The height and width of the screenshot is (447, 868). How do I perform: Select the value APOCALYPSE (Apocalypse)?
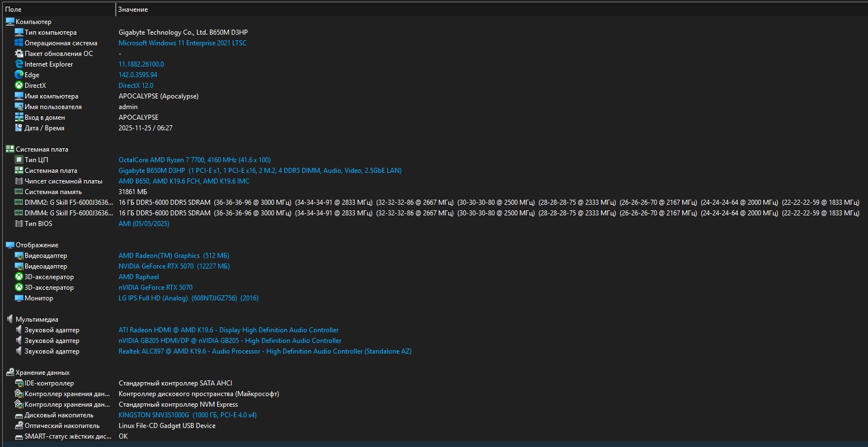tap(158, 96)
